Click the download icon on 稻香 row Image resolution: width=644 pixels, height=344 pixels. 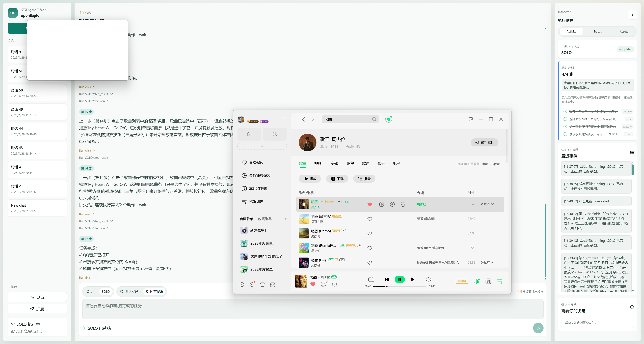(382, 204)
